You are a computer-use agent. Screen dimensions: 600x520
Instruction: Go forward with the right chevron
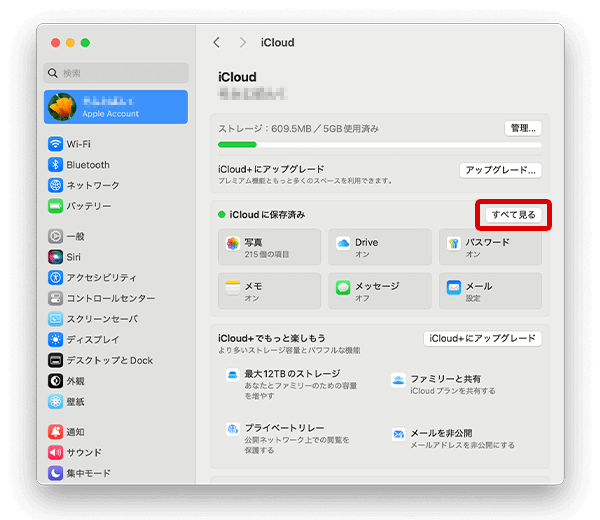[243, 42]
